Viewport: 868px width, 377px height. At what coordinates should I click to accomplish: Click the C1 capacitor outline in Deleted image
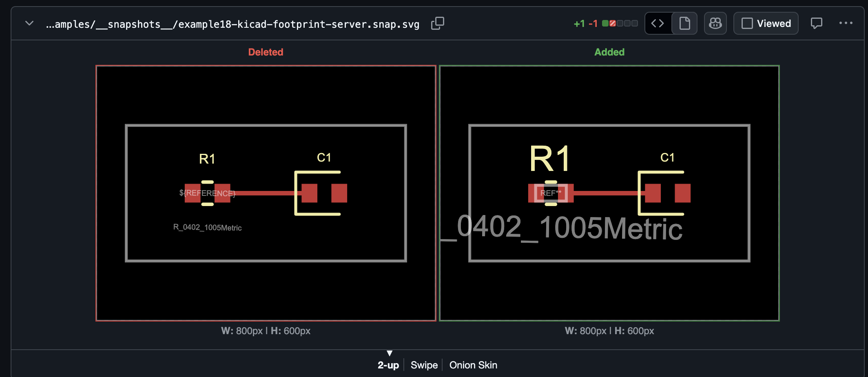317,193
